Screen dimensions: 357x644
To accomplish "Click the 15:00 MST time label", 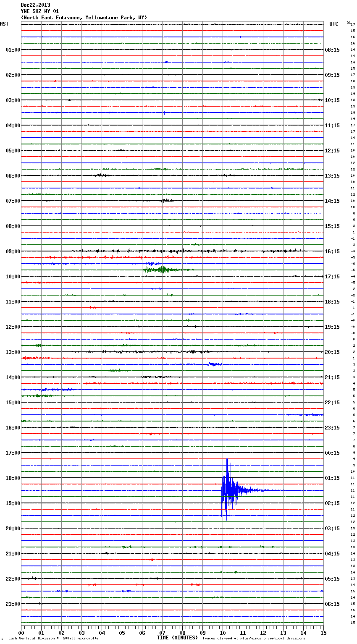I will [13, 403].
